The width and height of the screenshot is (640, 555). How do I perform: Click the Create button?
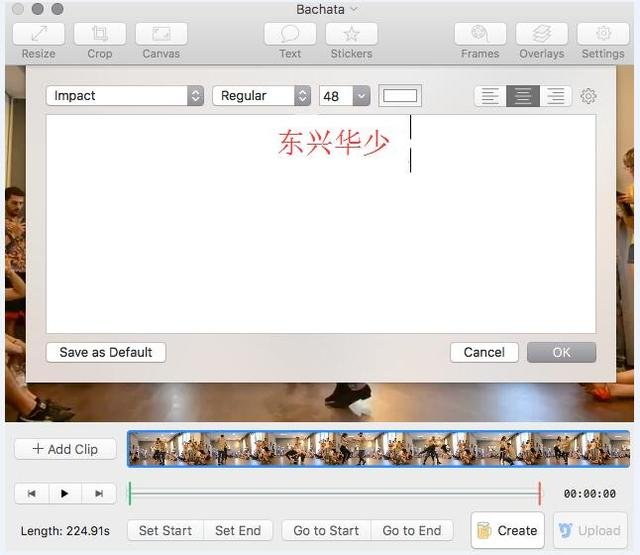507,530
